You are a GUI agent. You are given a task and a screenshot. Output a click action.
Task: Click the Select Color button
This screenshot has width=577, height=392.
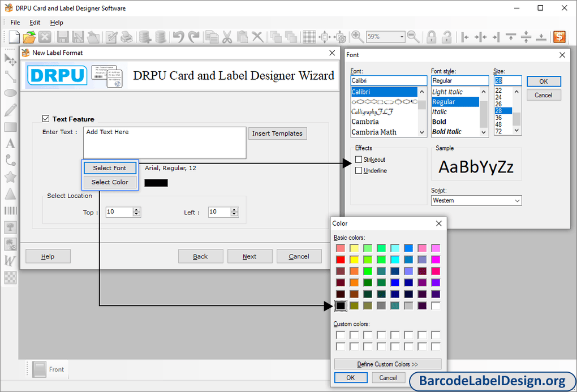point(110,182)
